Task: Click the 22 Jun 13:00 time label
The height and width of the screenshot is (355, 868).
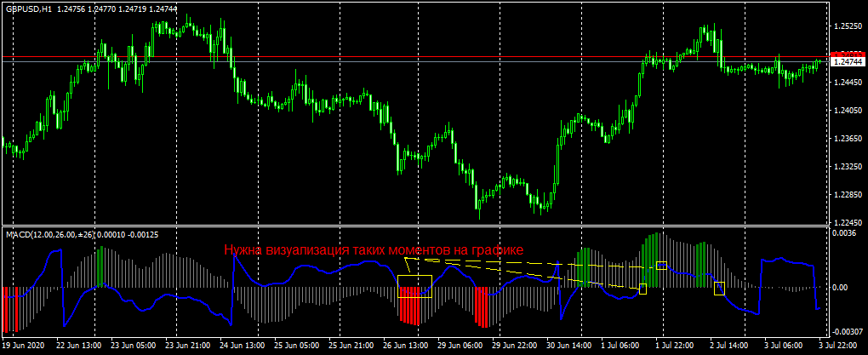Action: coord(79,345)
